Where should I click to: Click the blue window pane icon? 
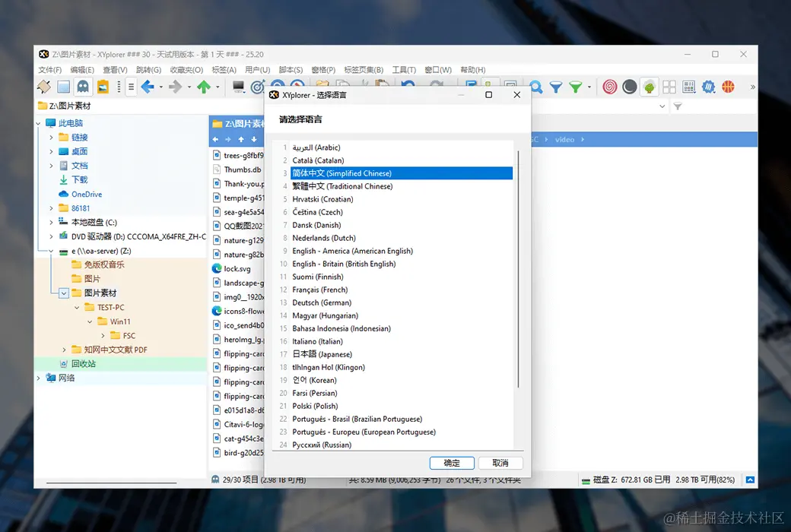64,87
